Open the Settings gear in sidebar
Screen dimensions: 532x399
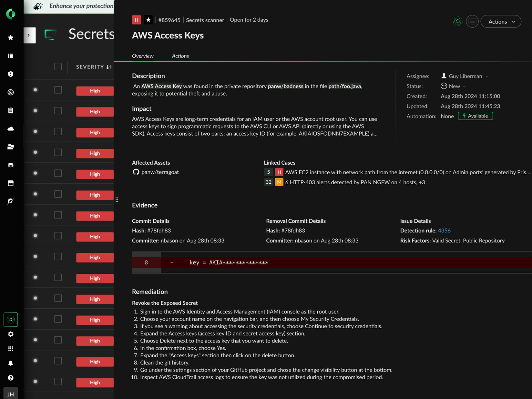point(11,334)
